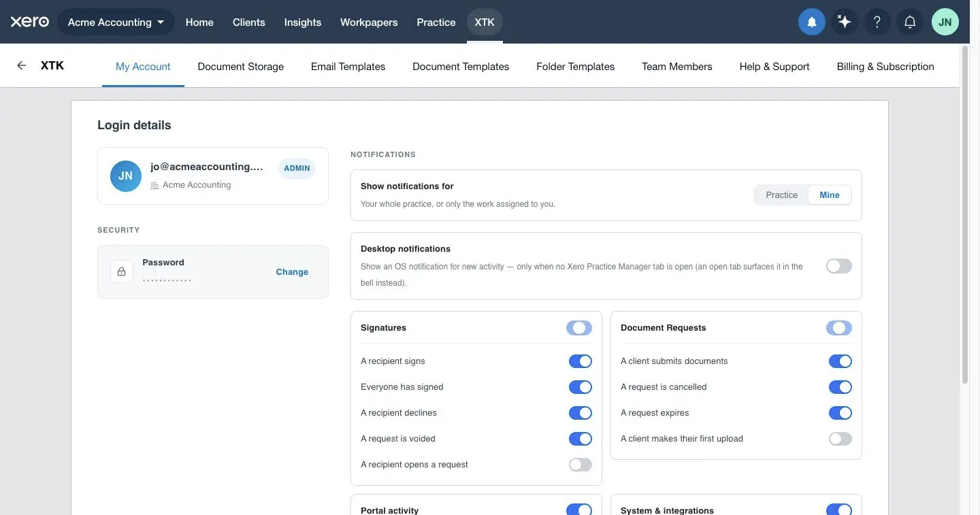This screenshot has width=980, height=515.
Task: Toggle A recipient signs notification
Action: (x=581, y=361)
